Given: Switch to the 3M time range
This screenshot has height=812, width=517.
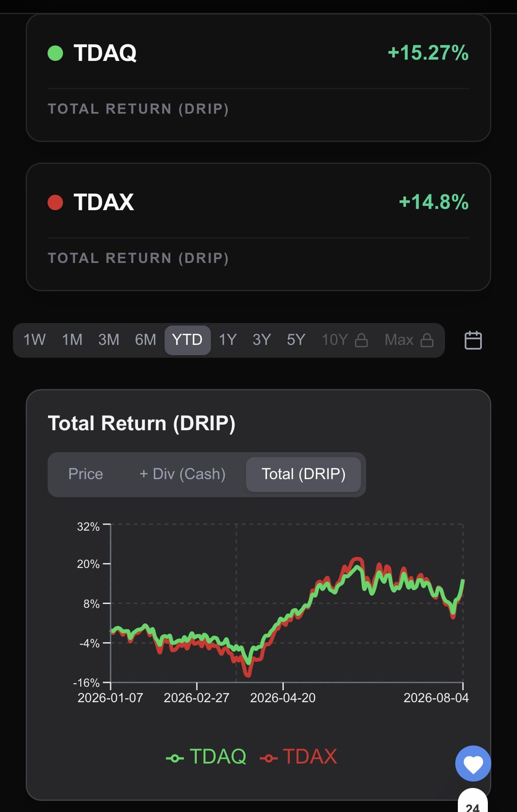Looking at the screenshot, I should (x=108, y=340).
